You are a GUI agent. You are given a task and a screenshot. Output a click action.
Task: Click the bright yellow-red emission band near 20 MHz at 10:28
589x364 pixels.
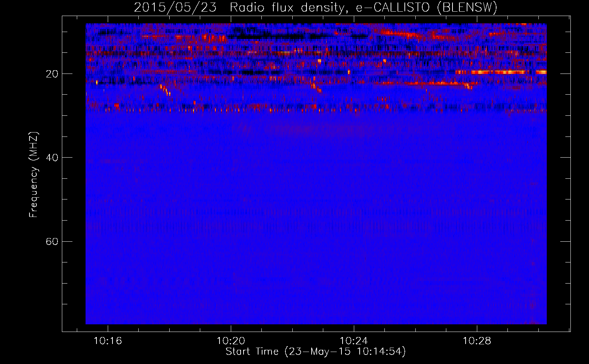[501, 72]
